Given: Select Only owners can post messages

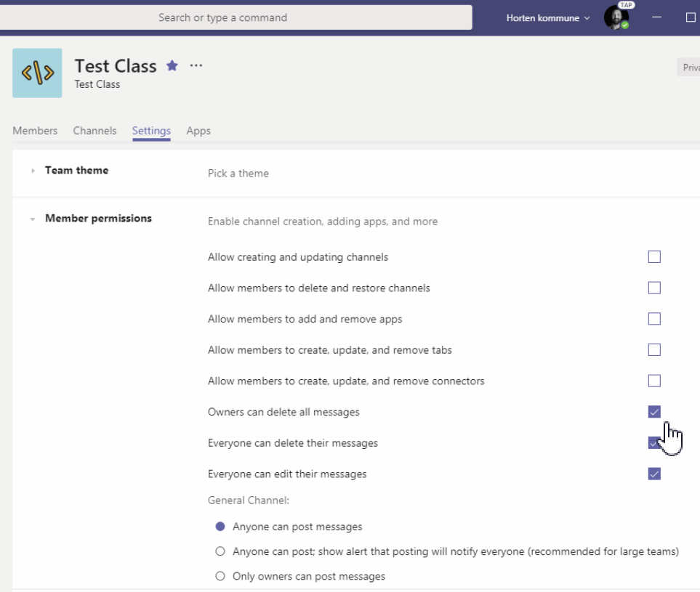Looking at the screenshot, I should point(220,576).
